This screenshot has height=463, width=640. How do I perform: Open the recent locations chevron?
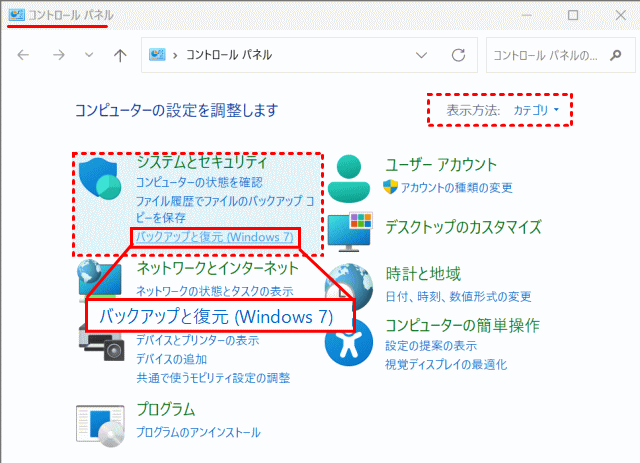89,55
